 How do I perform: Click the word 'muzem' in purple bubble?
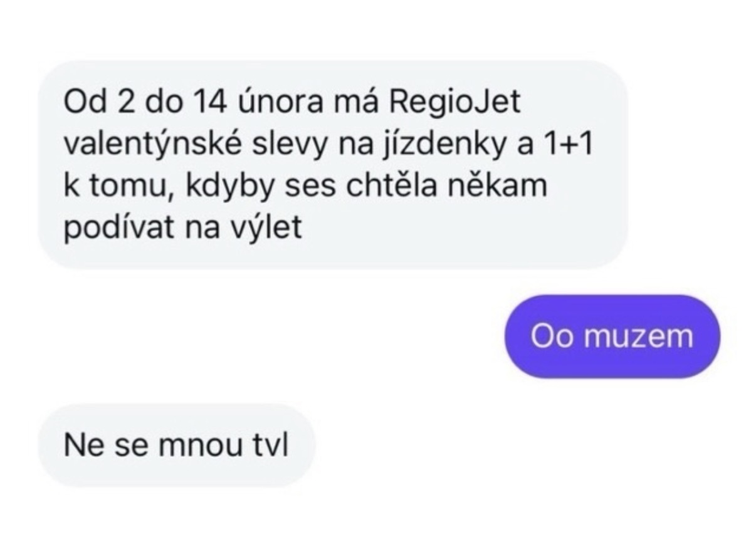(639, 336)
